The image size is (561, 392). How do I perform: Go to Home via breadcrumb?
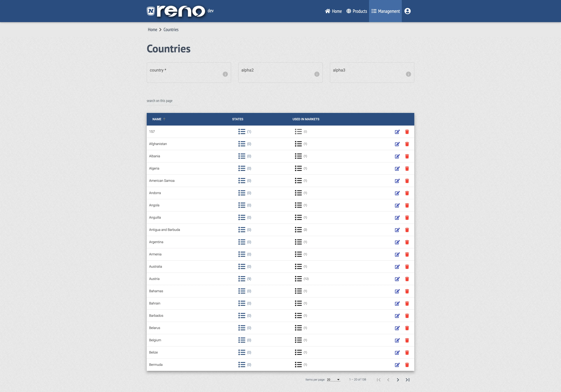click(x=152, y=30)
